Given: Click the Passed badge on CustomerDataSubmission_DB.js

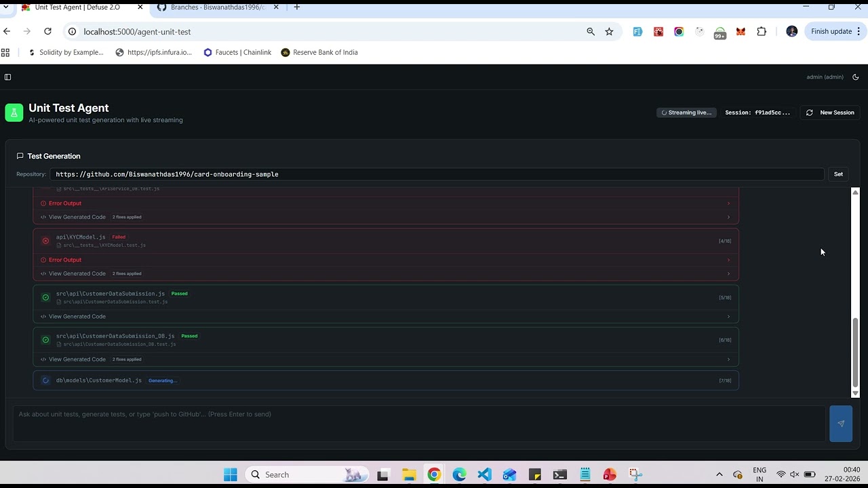Looking at the screenshot, I should coord(189,336).
